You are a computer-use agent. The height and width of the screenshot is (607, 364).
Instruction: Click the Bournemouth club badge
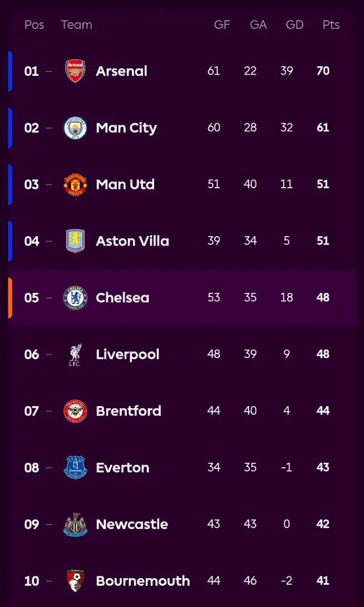click(75, 581)
